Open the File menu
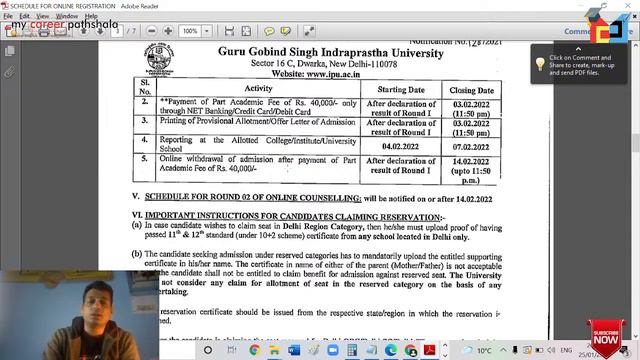Screen dimensions: 640x360 (x=8, y=16)
